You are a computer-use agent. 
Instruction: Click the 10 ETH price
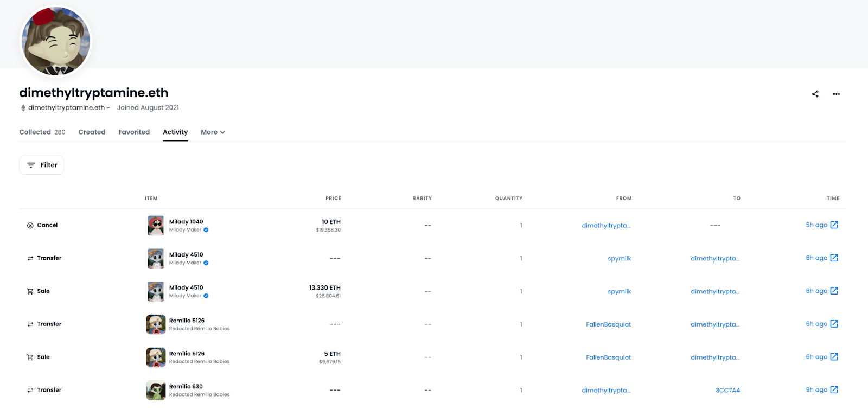click(331, 222)
